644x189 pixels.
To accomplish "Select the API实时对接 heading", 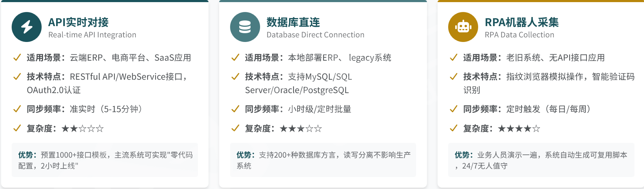I will pyautogui.click(x=78, y=22).
